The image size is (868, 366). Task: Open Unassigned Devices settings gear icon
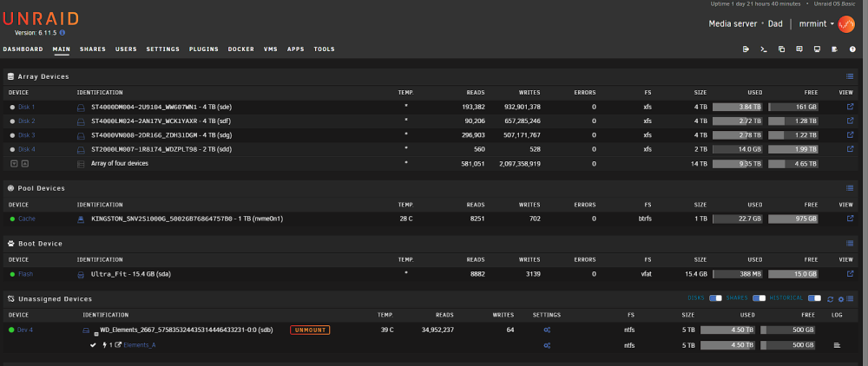(x=841, y=299)
